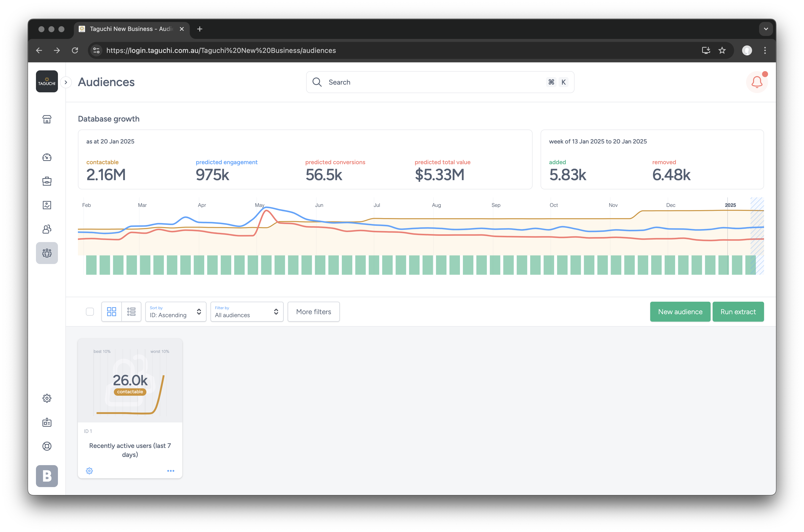
Task: Click More filters button
Action: (x=313, y=311)
